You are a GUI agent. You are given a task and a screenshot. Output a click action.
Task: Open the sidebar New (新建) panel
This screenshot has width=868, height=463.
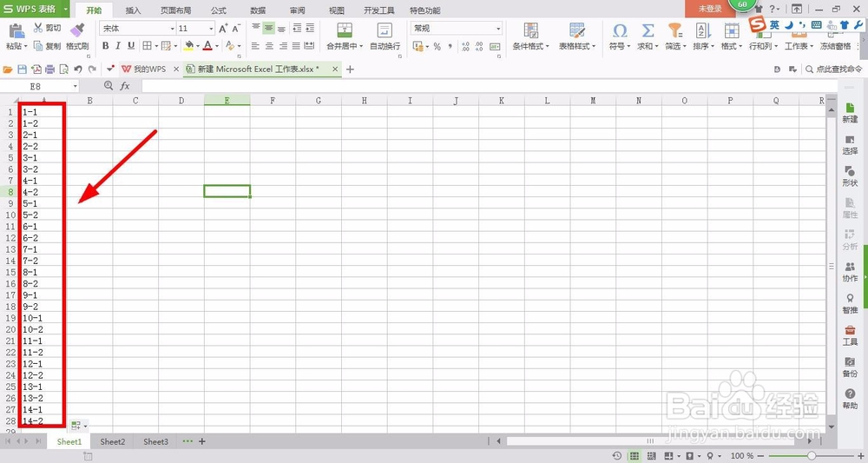pos(850,112)
